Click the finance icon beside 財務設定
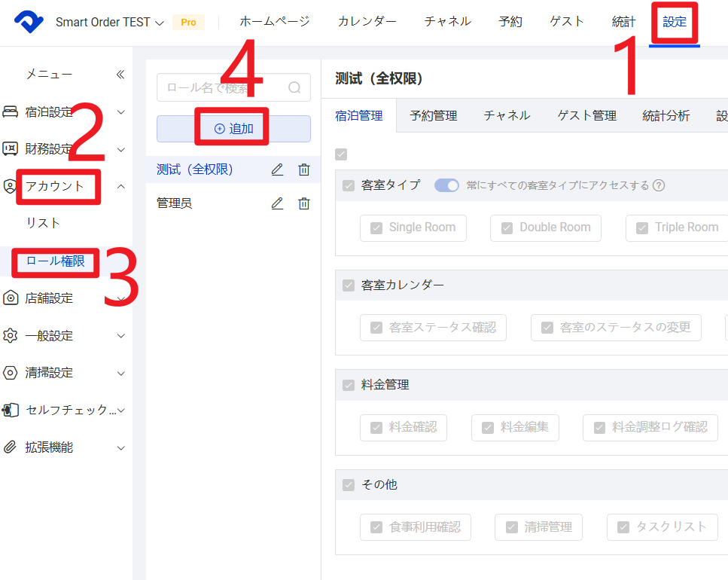 (11, 148)
